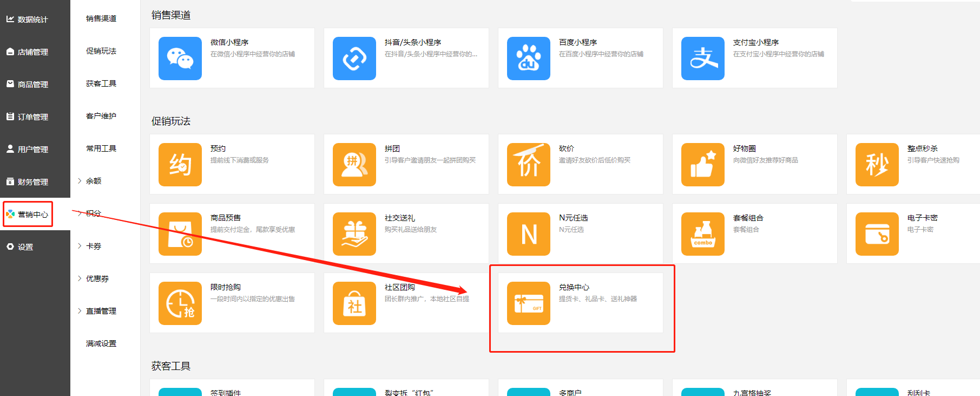Select the 社交送礼 card title
Image resolution: width=980 pixels, height=396 pixels.
pyautogui.click(x=400, y=218)
